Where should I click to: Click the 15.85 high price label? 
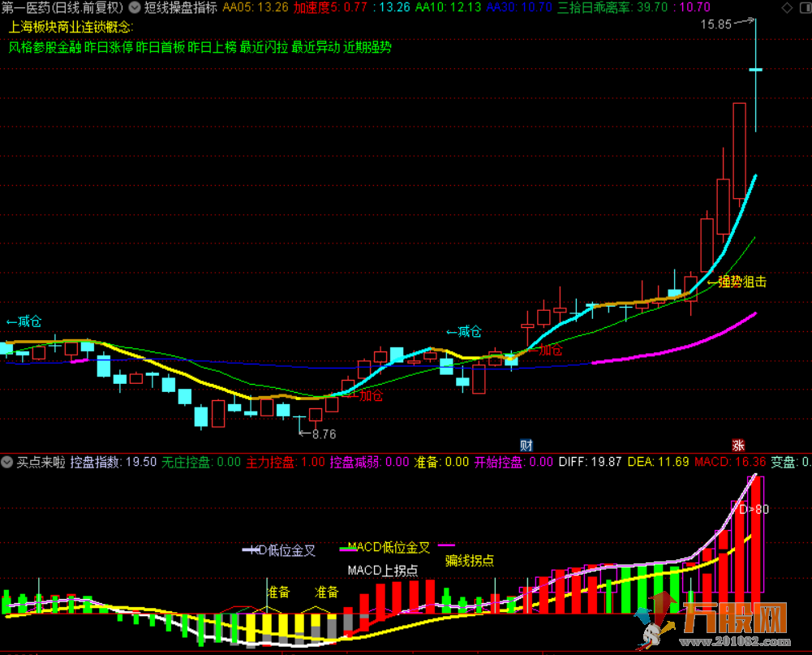715,24
